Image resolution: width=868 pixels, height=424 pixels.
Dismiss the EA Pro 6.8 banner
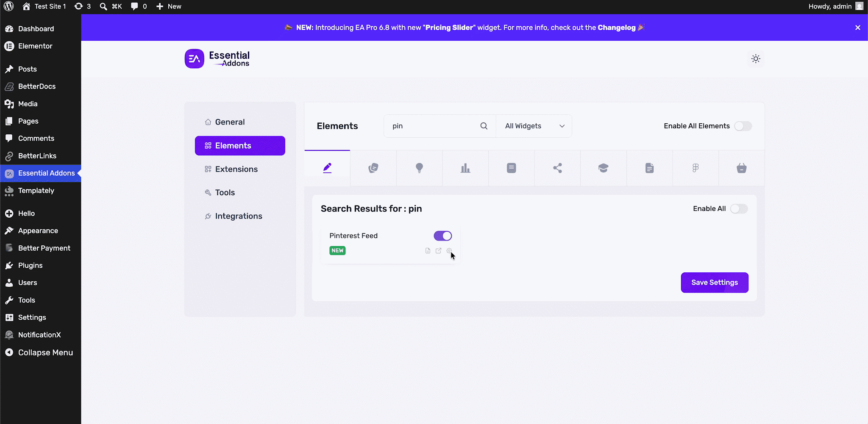858,28
